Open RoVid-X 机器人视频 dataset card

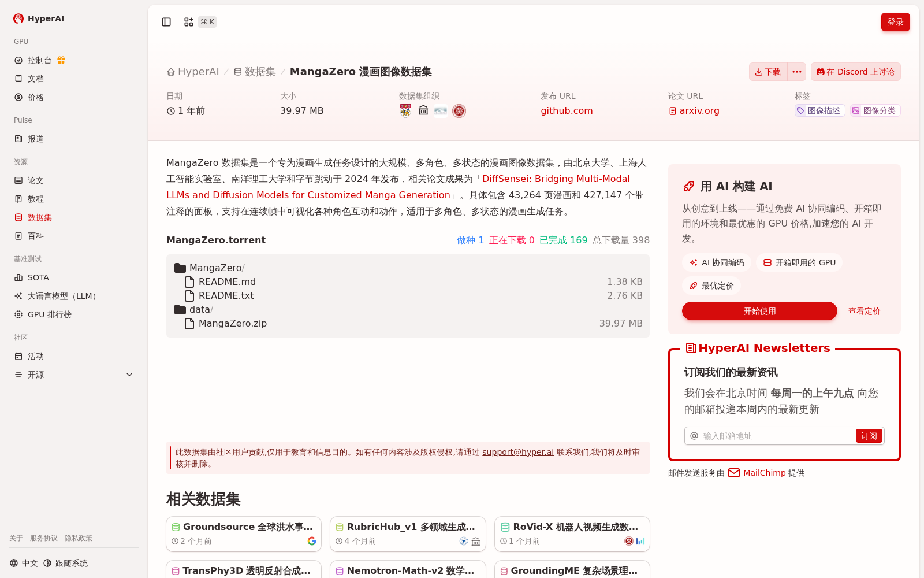[x=572, y=534]
